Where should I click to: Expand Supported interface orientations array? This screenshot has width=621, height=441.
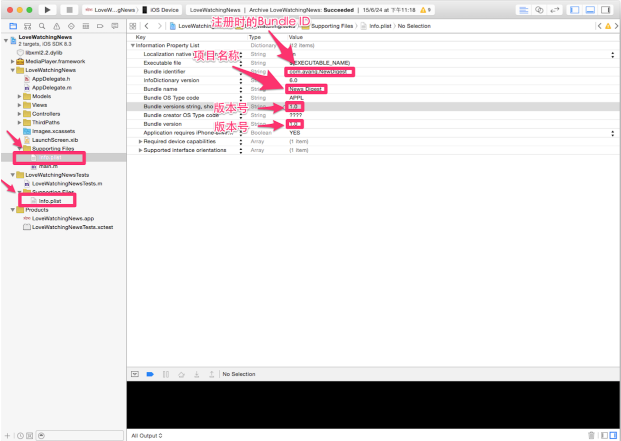140,150
